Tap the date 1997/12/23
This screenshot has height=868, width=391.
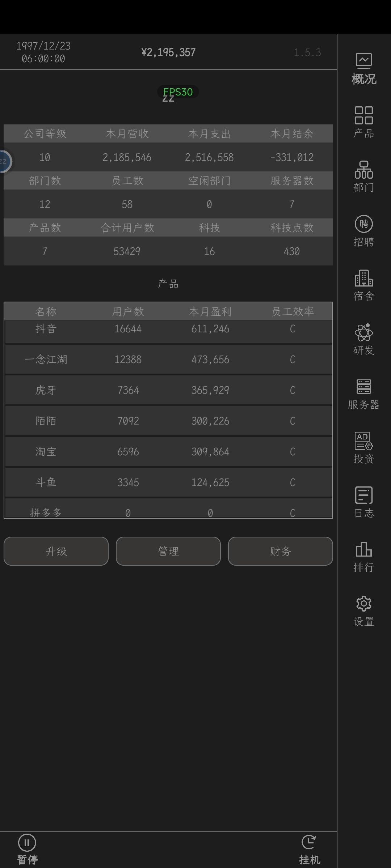click(43, 46)
